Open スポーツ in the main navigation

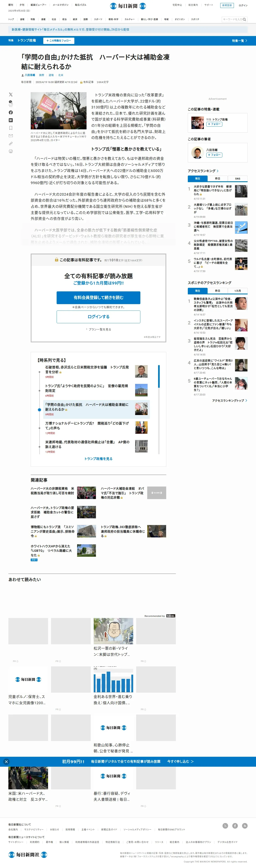point(98,20)
